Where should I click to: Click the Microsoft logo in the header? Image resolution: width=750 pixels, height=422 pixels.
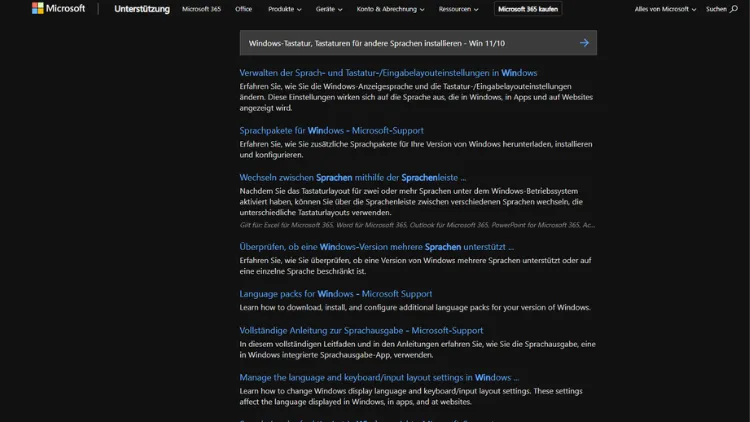[x=58, y=9]
